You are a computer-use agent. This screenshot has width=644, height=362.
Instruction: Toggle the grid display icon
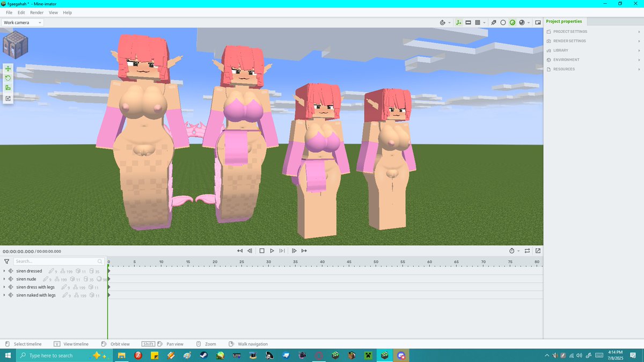coord(477,23)
